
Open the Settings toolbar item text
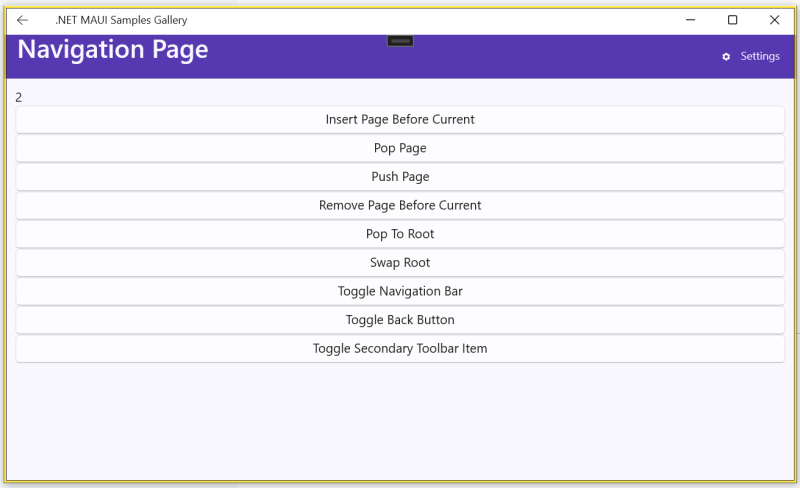pos(759,57)
